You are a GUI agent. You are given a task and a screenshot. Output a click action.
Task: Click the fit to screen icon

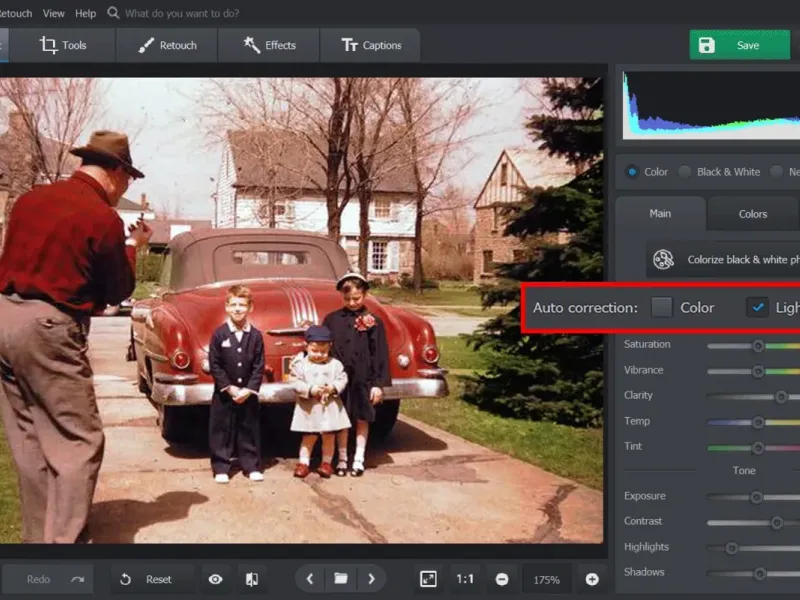point(428,579)
